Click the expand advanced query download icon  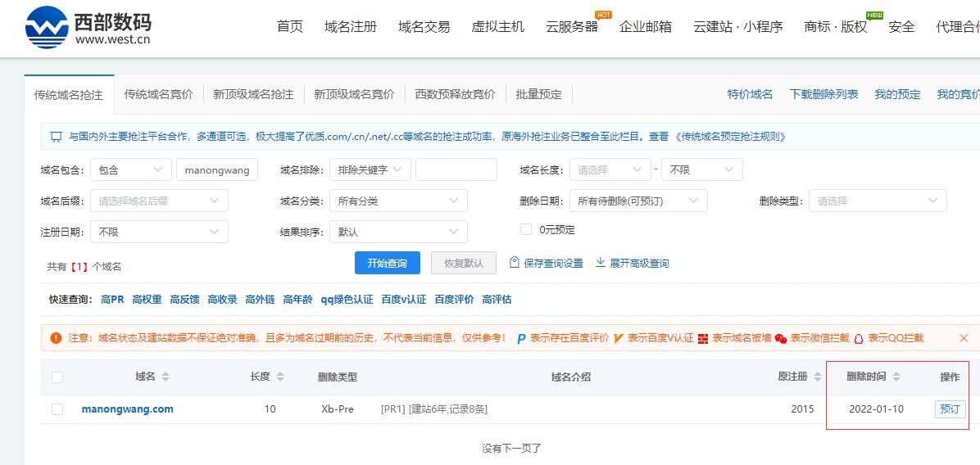[x=600, y=263]
